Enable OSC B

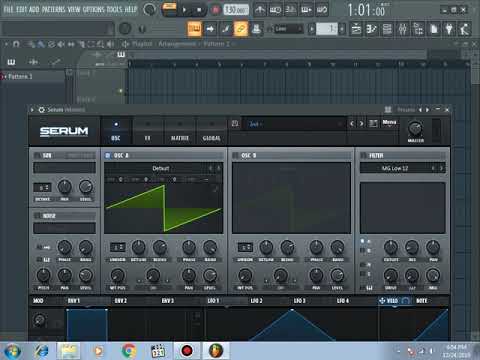click(235, 155)
